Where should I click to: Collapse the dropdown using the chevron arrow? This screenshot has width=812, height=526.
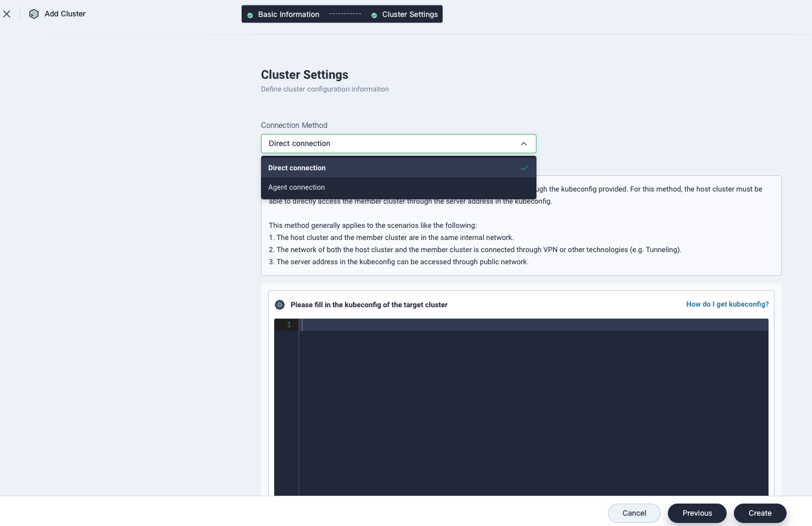pos(524,144)
